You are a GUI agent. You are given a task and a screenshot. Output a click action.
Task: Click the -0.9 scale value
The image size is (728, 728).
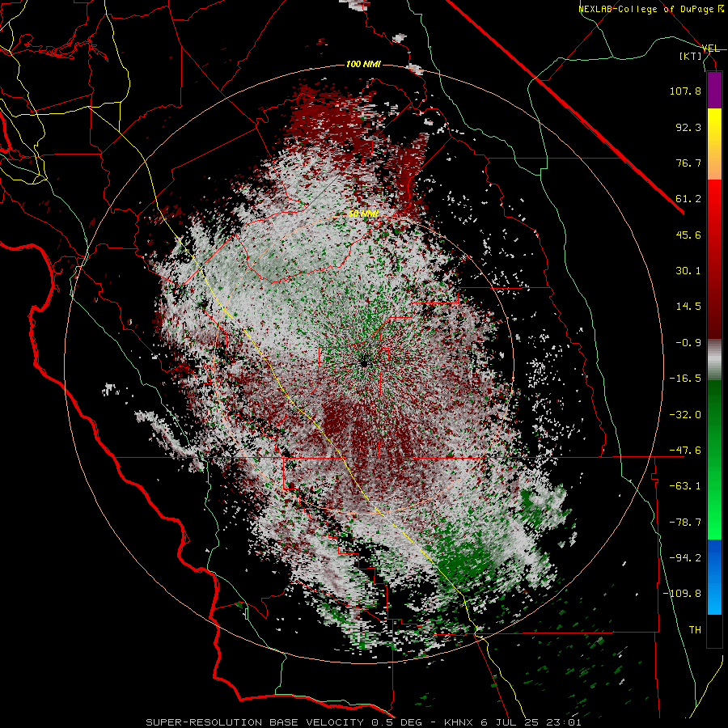point(688,343)
